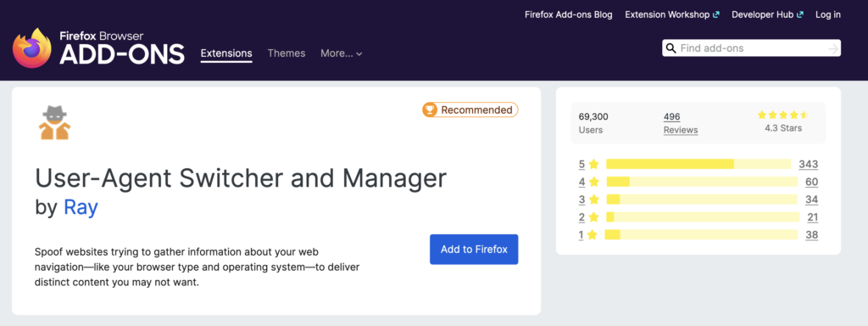Image resolution: width=868 pixels, height=326 pixels.
Task: Open the 34 three-star reviews count
Action: click(x=812, y=200)
